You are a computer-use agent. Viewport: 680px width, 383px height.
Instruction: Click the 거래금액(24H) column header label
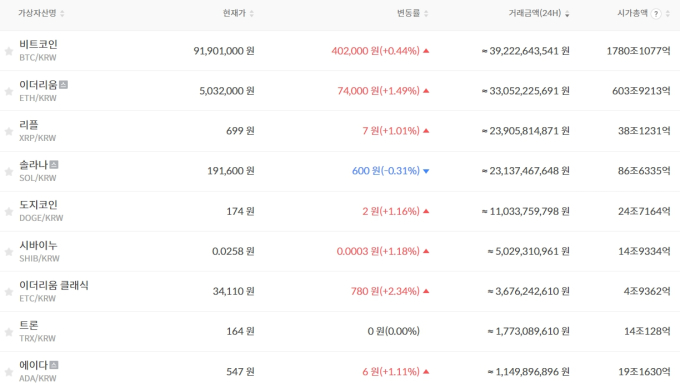[535, 13]
